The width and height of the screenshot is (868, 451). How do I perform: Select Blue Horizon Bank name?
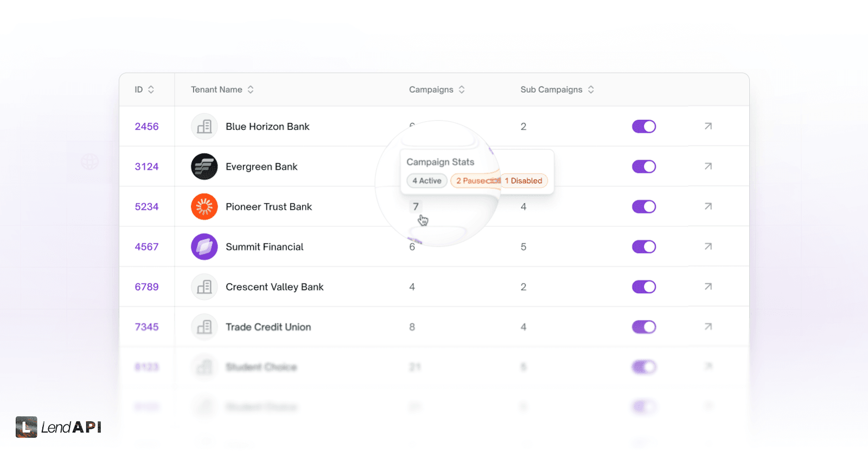[267, 126]
